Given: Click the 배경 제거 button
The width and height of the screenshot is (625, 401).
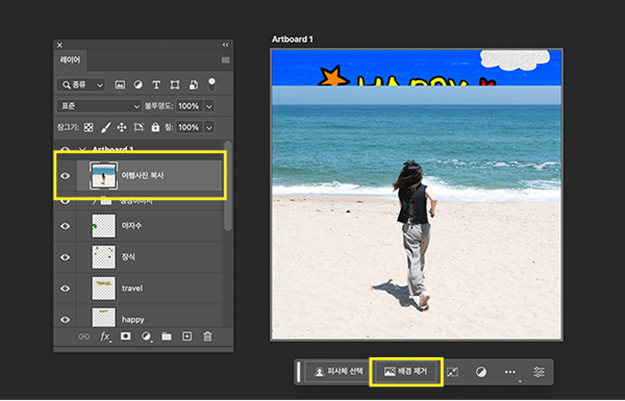Looking at the screenshot, I should (x=406, y=372).
